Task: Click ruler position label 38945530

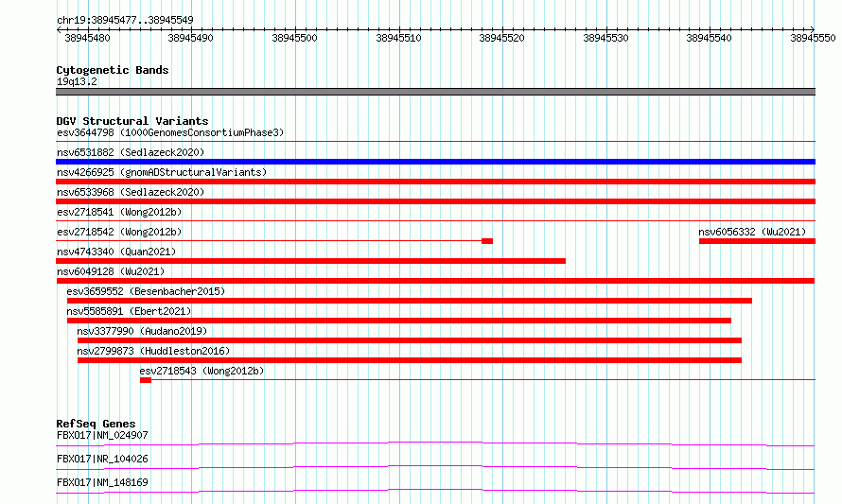Action: click(x=605, y=38)
